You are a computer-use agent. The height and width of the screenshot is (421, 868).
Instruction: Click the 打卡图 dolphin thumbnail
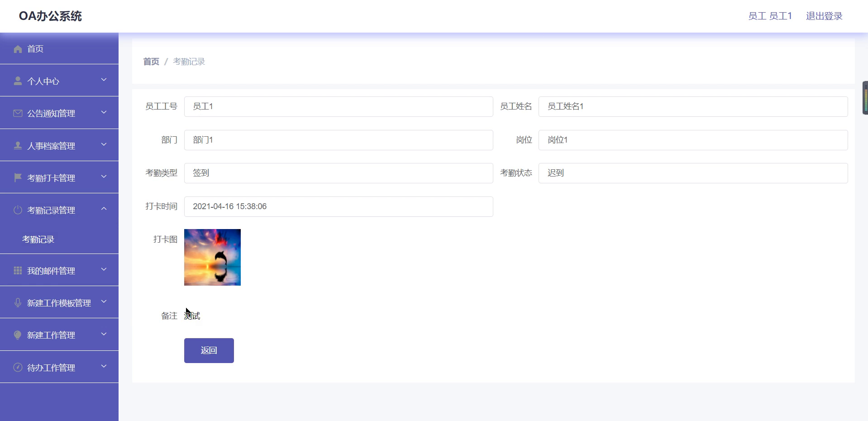212,257
